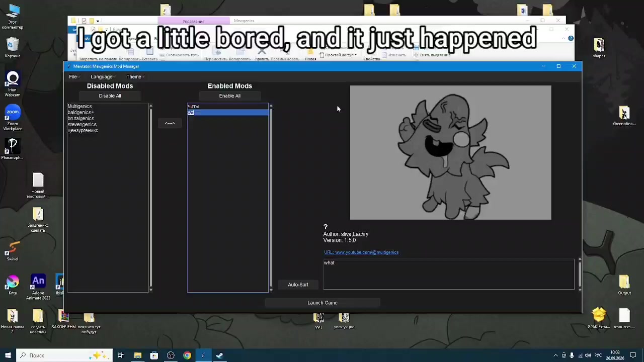Open the shapes desktop icon
The height and width of the screenshot is (362, 644).
click(599, 48)
